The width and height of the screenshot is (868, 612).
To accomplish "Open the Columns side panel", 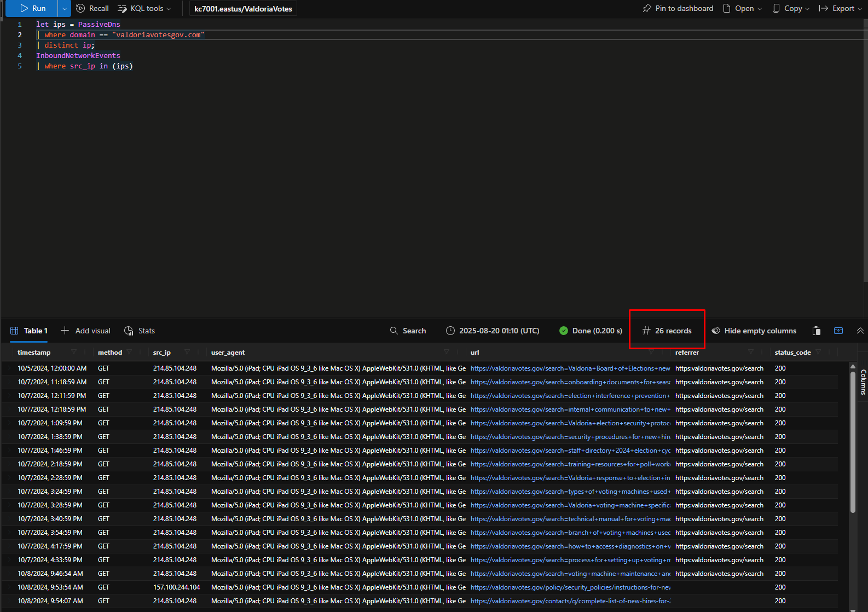I will click(x=863, y=382).
